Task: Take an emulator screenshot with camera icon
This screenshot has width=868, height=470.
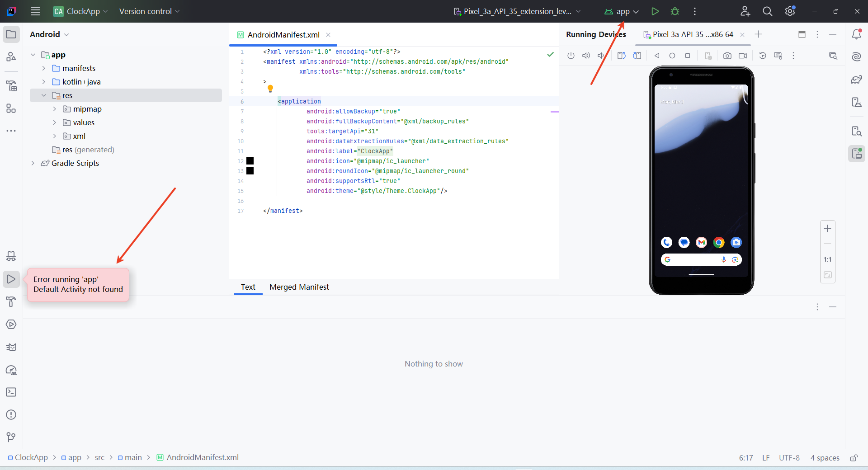Action: [x=727, y=56]
